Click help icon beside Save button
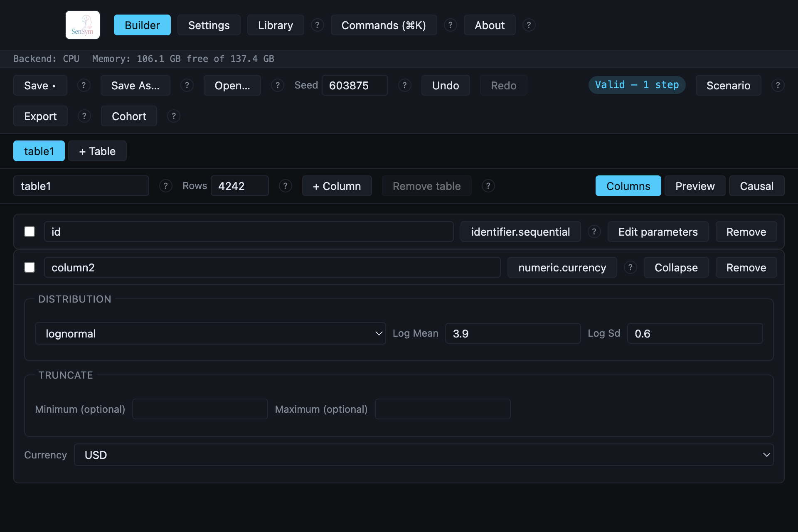798x532 pixels. click(x=84, y=85)
